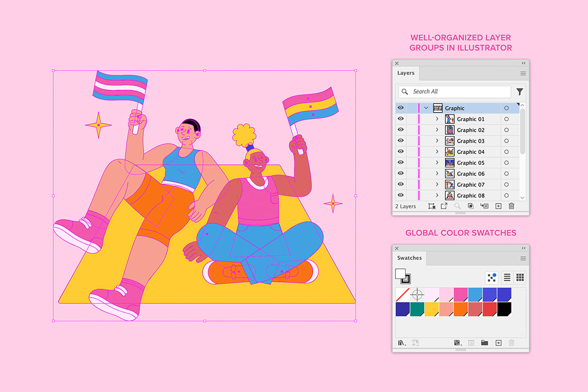Click Make/Release Clipping Mask icon

click(471, 206)
